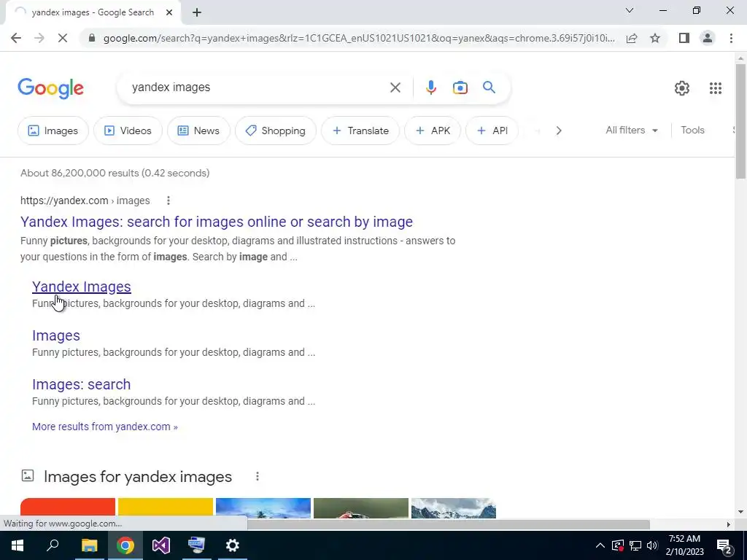Open the volume control in tray

[652, 545]
